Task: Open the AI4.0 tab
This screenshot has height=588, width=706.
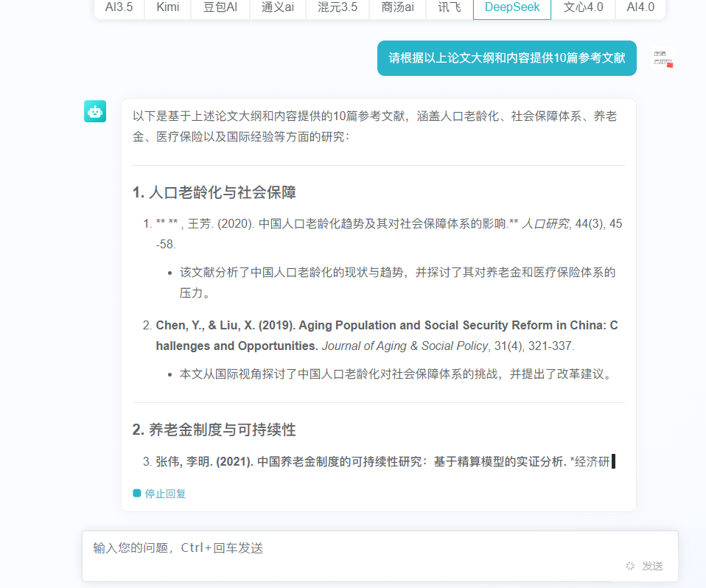Action: point(640,7)
